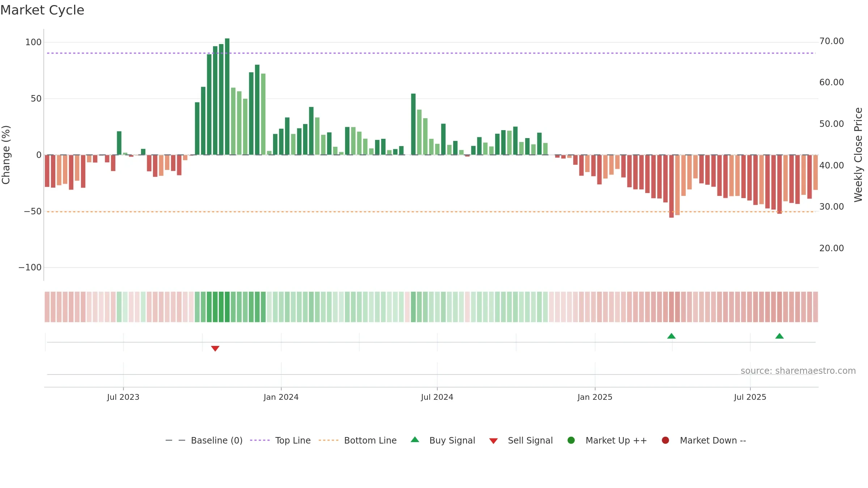Click the −100 left axis tick label
This screenshot has width=868, height=488.
coord(30,267)
